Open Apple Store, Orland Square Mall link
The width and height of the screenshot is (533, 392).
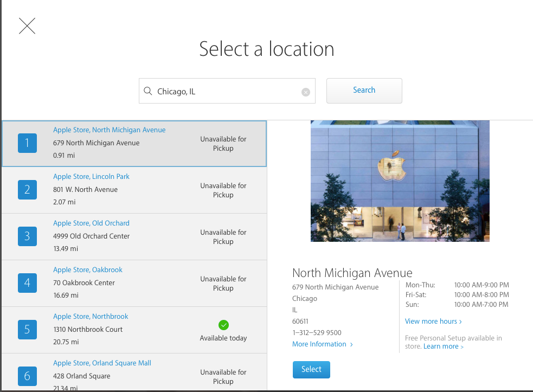coord(102,363)
